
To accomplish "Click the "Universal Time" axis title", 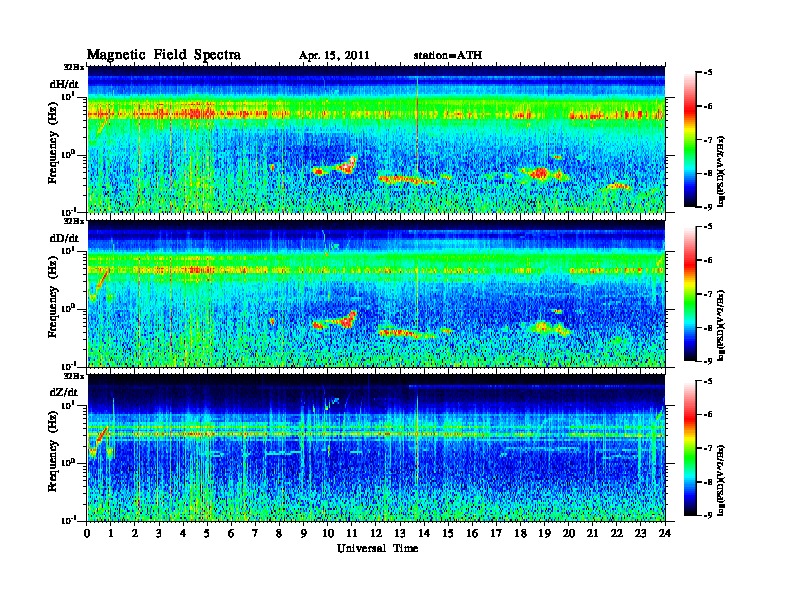I will 377,548.
